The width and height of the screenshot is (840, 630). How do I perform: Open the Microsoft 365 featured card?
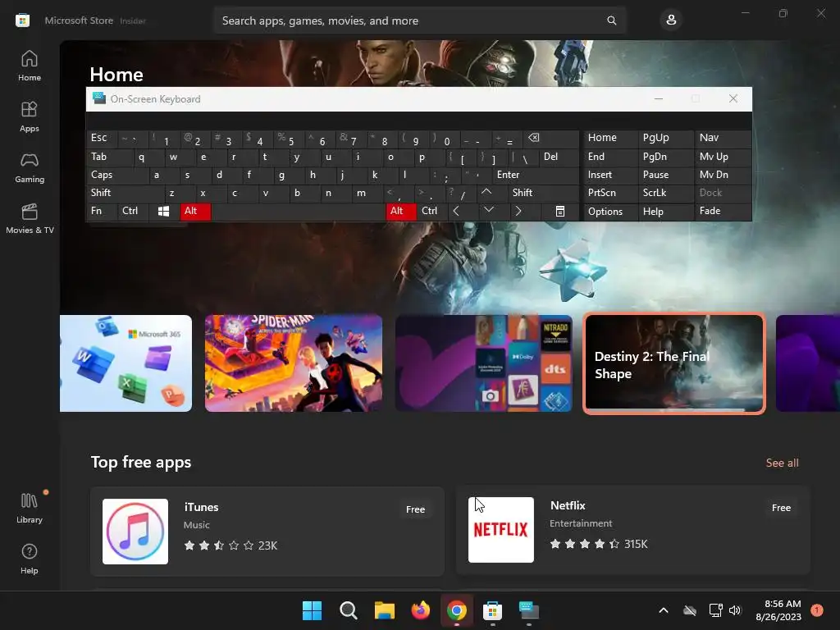click(126, 363)
